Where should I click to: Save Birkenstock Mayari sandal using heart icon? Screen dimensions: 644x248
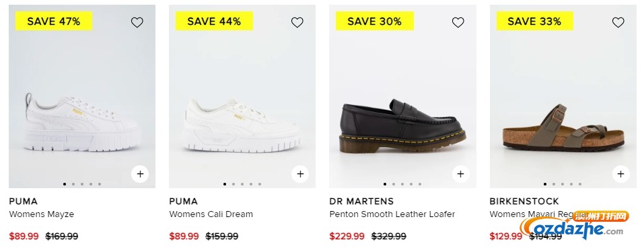point(618,22)
